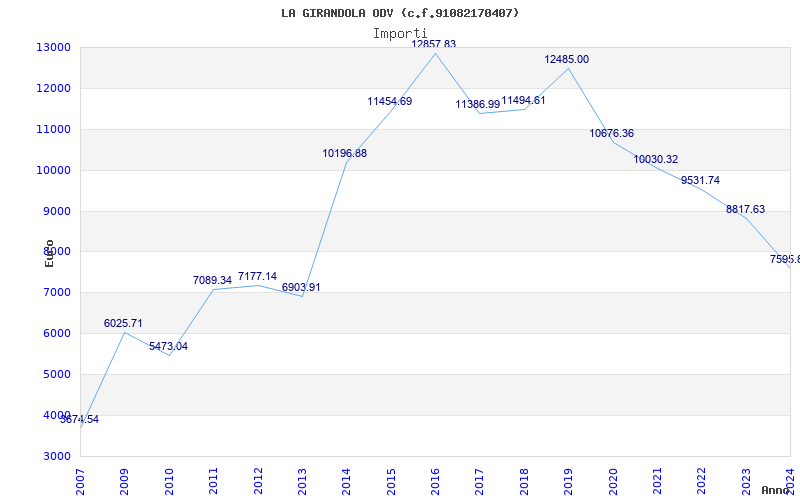Viewport: 800px width, 500px height.
Task: Click the value 7177.14
Action: tap(258, 277)
